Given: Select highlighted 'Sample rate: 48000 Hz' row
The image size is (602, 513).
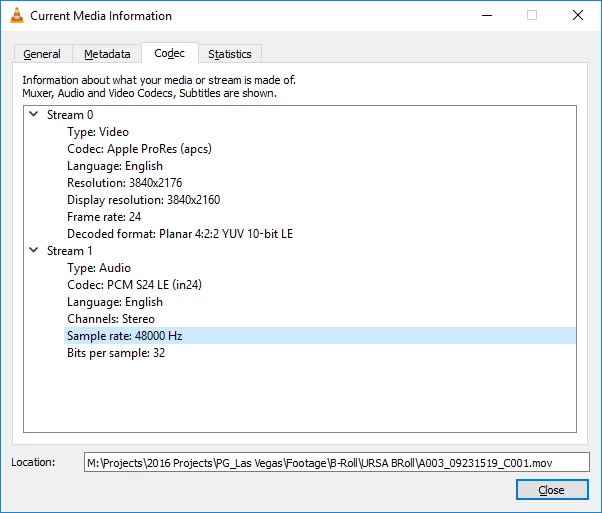Looking at the screenshot, I should pyautogui.click(x=319, y=336).
